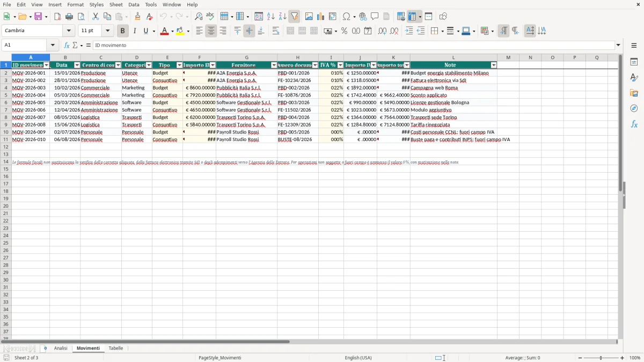This screenshot has width=644, height=362.
Task: Open the Borders style dropdown arrow
Action: point(442,31)
